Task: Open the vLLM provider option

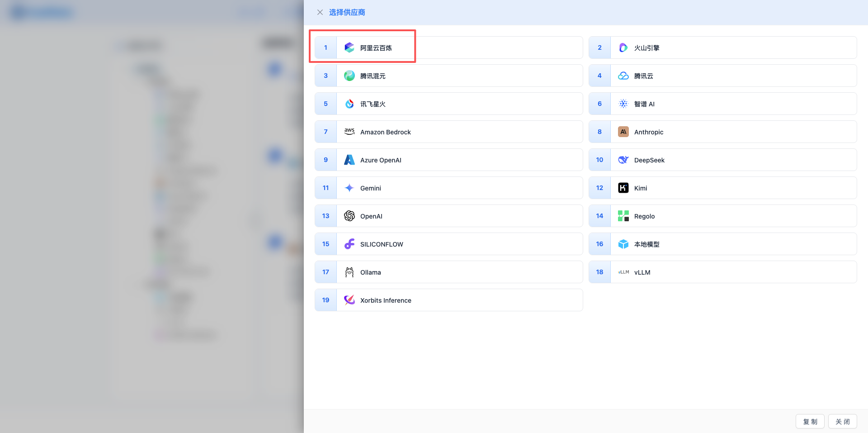Action: pos(722,272)
